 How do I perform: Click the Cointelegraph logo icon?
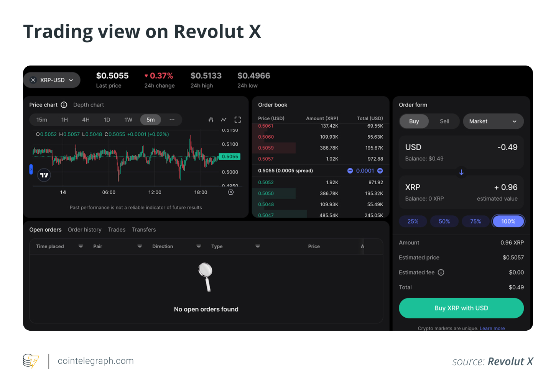click(x=31, y=361)
